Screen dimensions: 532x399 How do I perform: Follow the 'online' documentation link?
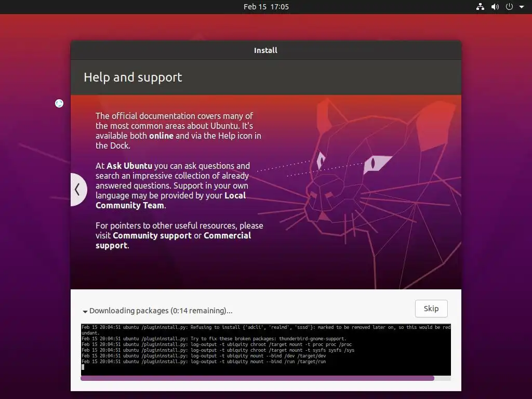click(x=161, y=136)
